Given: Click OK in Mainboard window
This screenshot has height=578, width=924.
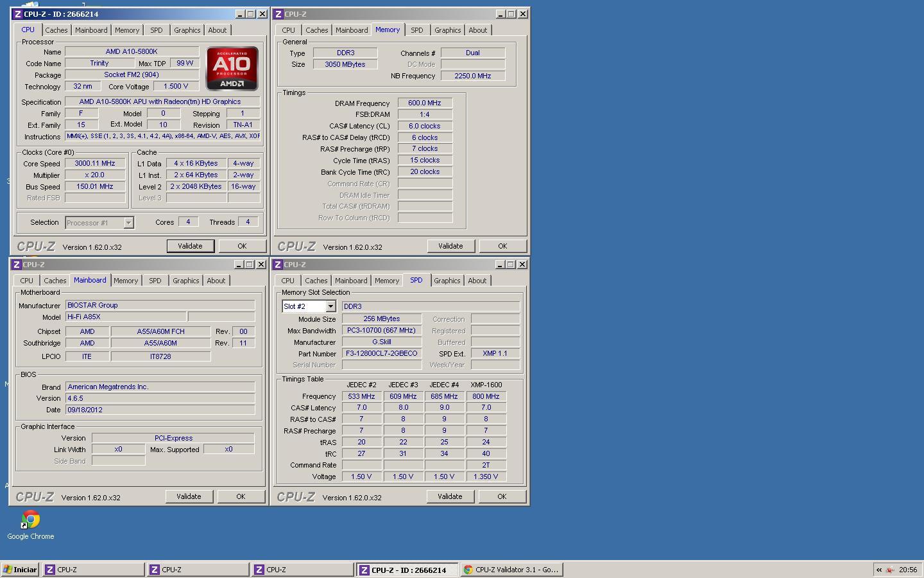Looking at the screenshot, I should point(241,496).
